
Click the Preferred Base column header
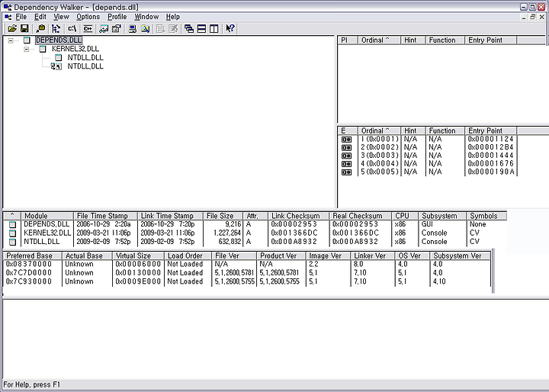pyautogui.click(x=33, y=255)
